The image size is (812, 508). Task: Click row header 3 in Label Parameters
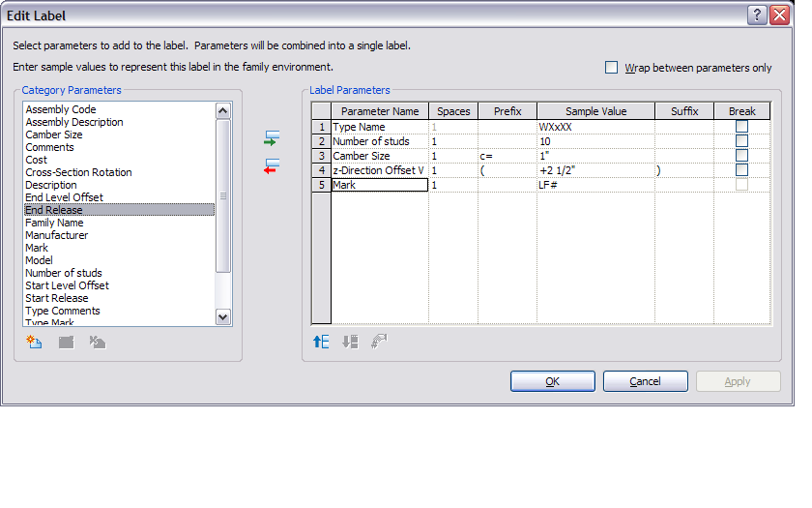pyautogui.click(x=321, y=156)
